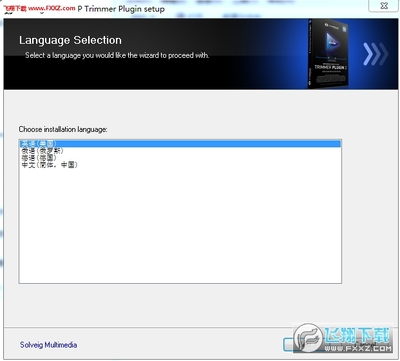The height and width of the screenshot is (361, 400).
Task: Click the red www.FXXZ.com title bar watermark
Action: pyautogui.click(x=51, y=8)
